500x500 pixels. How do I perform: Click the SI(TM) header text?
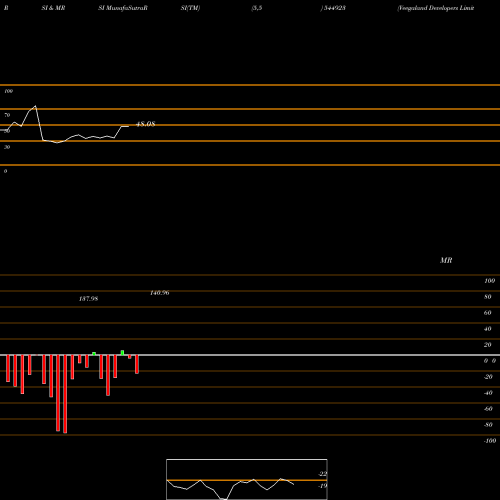(x=190, y=8)
